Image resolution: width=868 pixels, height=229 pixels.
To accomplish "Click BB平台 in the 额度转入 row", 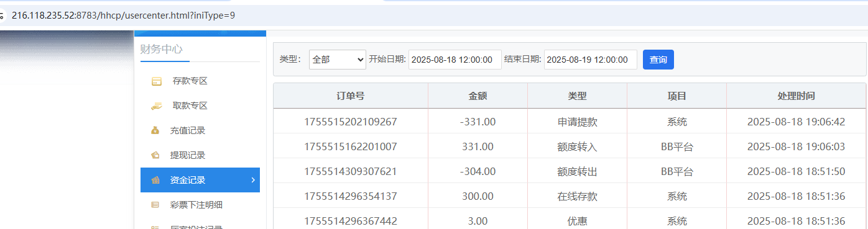I will [676, 146].
